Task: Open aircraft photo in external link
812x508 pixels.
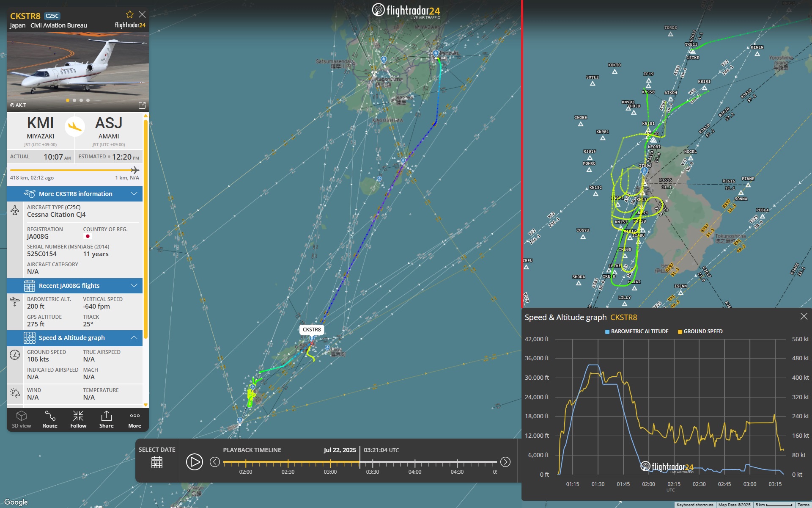Action: [142, 105]
